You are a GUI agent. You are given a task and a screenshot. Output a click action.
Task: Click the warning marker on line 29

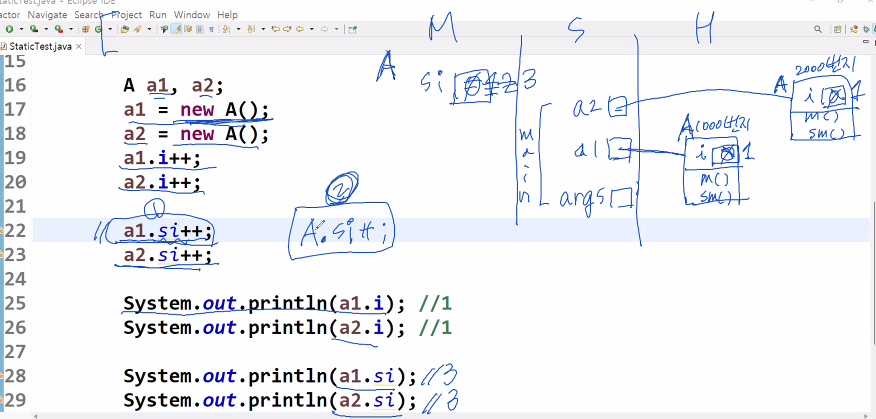pos(2,400)
